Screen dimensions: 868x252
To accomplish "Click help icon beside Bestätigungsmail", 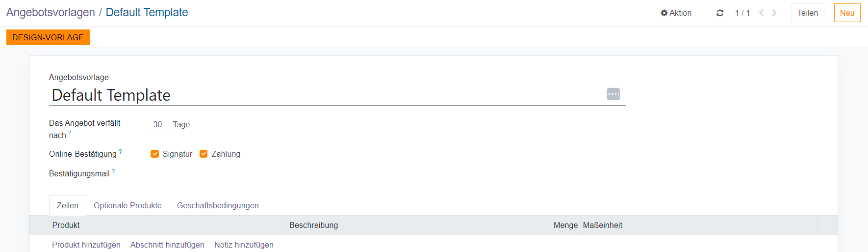I will click(113, 171).
